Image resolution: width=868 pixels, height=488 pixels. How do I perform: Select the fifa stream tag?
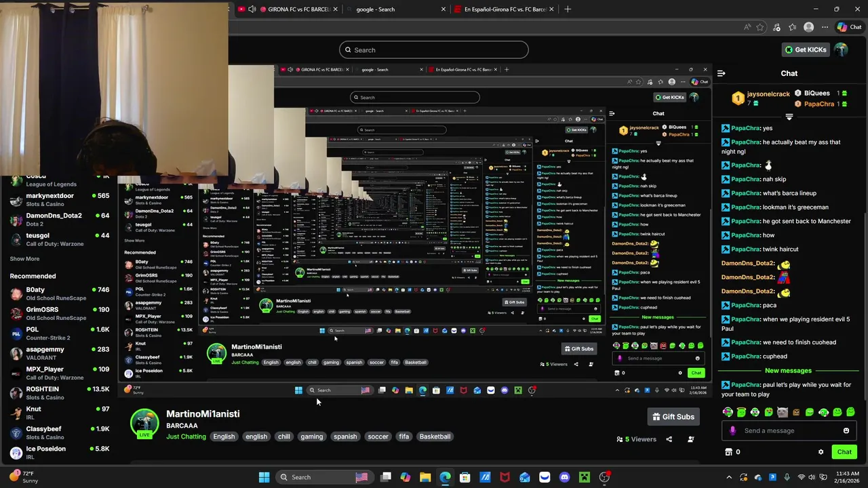click(404, 436)
